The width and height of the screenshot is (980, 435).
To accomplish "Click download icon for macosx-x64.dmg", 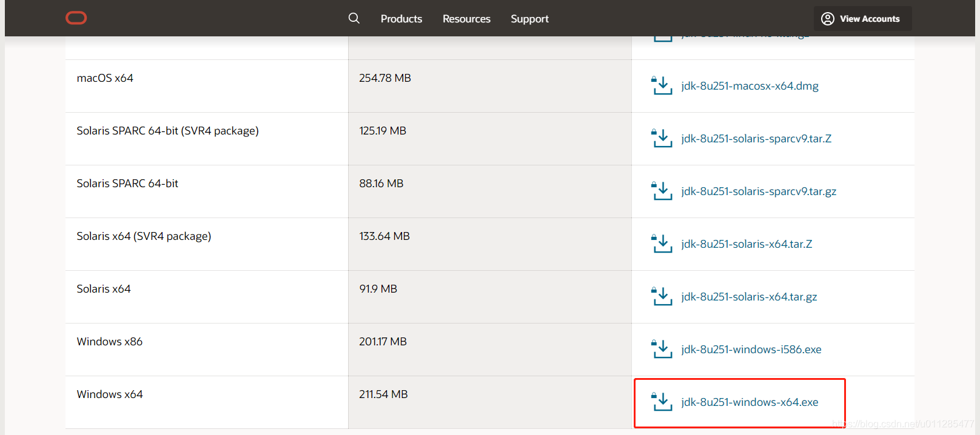I will 662,85.
